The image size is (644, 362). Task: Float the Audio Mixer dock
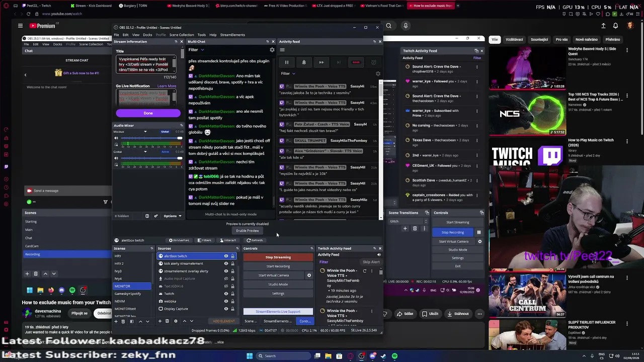tap(182, 126)
